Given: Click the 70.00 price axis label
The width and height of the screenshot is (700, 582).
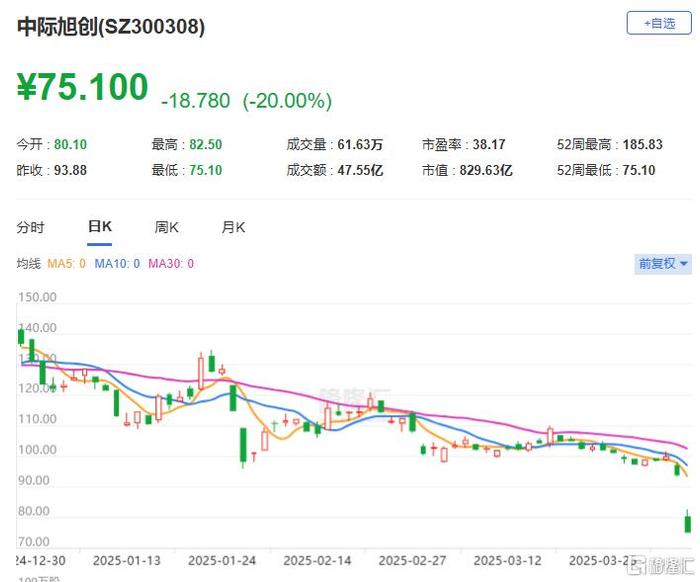Looking at the screenshot, I should (34, 542).
